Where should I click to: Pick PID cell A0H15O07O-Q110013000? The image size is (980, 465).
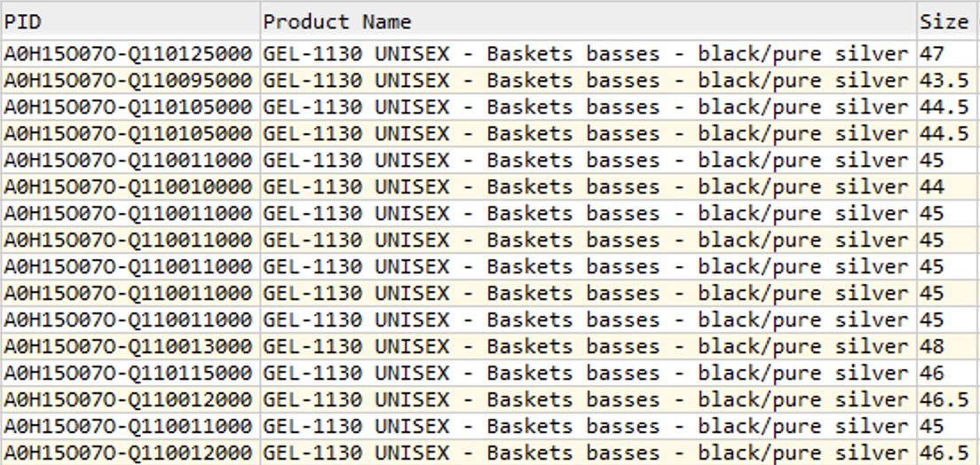[x=130, y=347]
